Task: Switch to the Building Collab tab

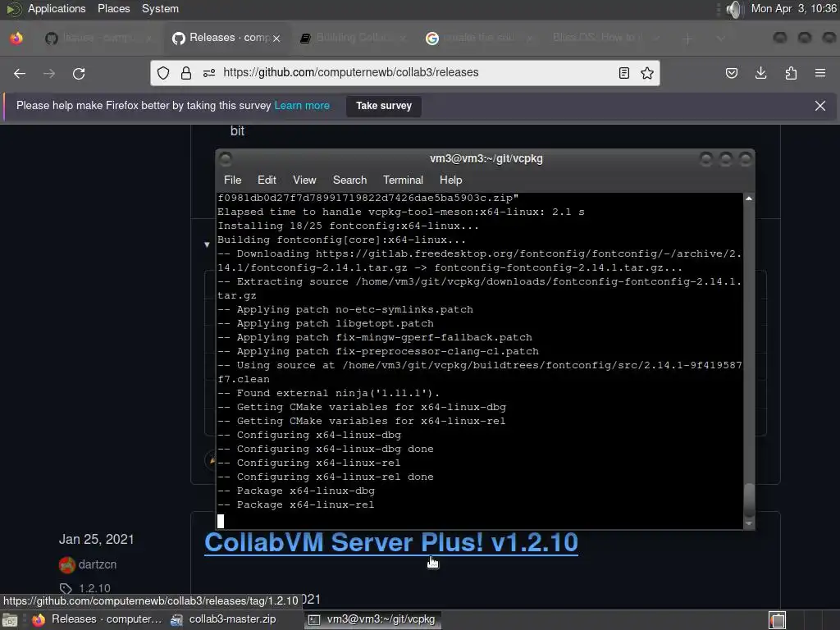Action: (x=354, y=38)
